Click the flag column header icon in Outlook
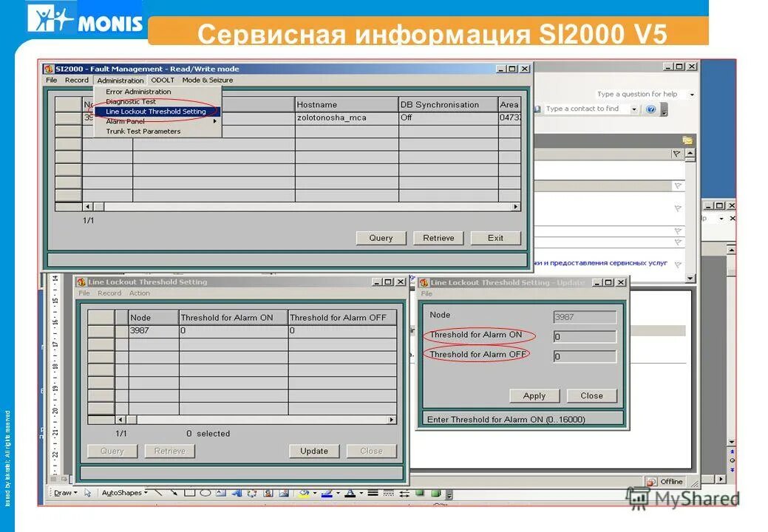 [x=676, y=154]
